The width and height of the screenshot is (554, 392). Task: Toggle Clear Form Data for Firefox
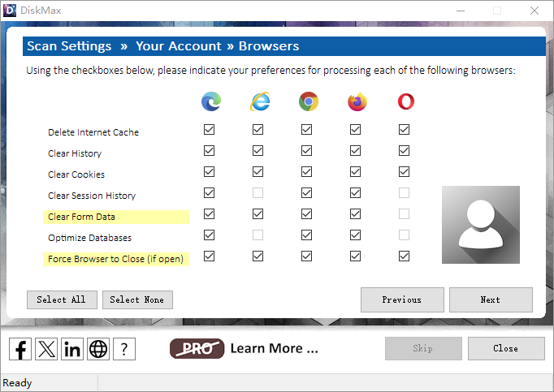pos(356,214)
